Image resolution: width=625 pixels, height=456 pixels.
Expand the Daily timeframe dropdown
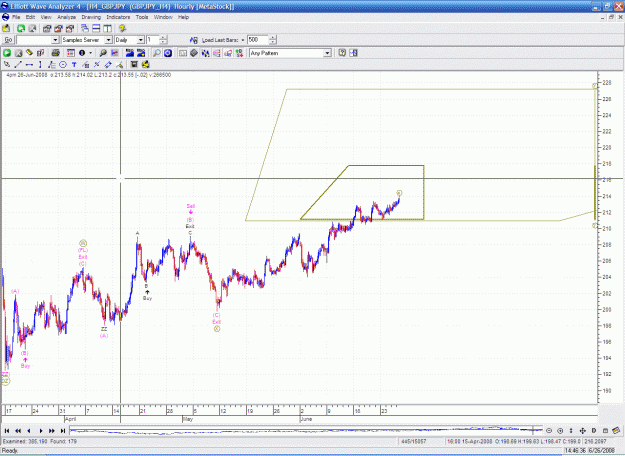(x=141, y=40)
